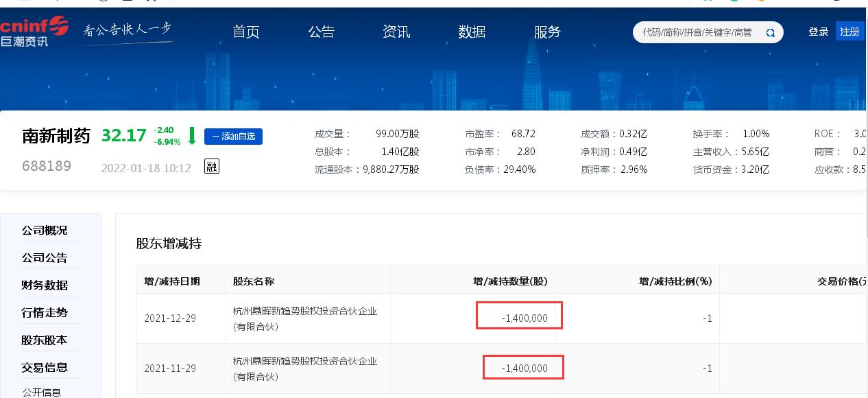Click the 股东增减持 section heading

tap(169, 244)
